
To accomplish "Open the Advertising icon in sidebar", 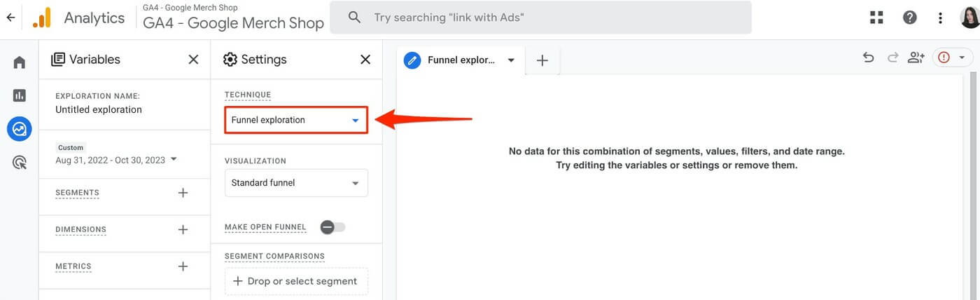I will tap(20, 163).
